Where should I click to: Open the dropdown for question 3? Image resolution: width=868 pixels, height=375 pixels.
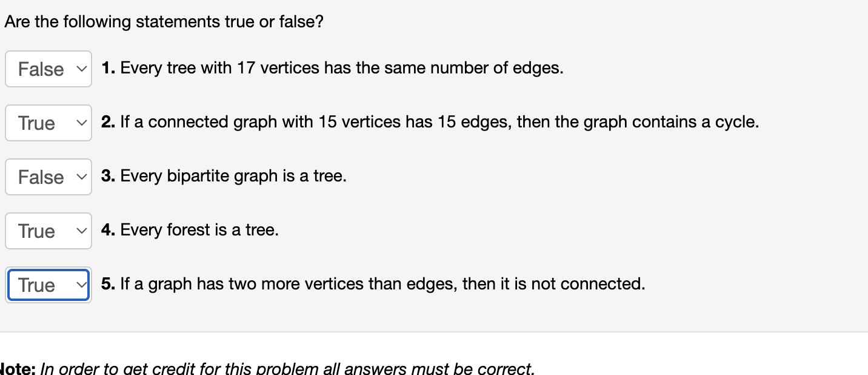point(48,177)
